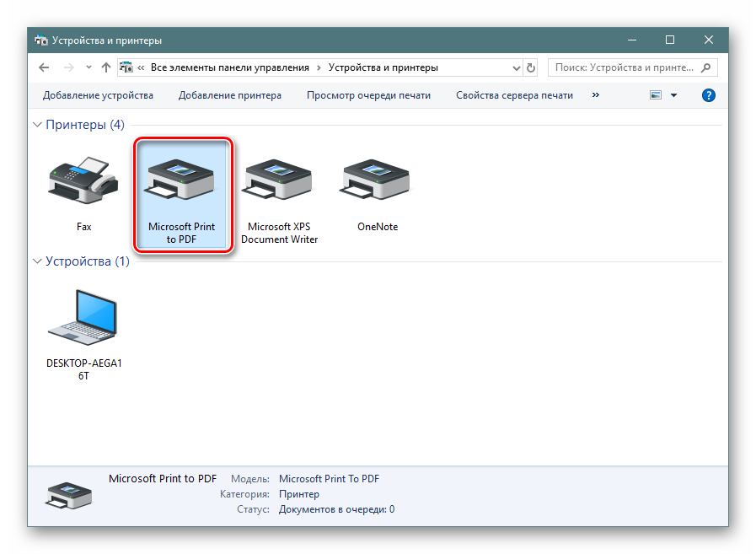Click Добавление принтера in toolbar
The height and width of the screenshot is (554, 756).
(x=229, y=95)
